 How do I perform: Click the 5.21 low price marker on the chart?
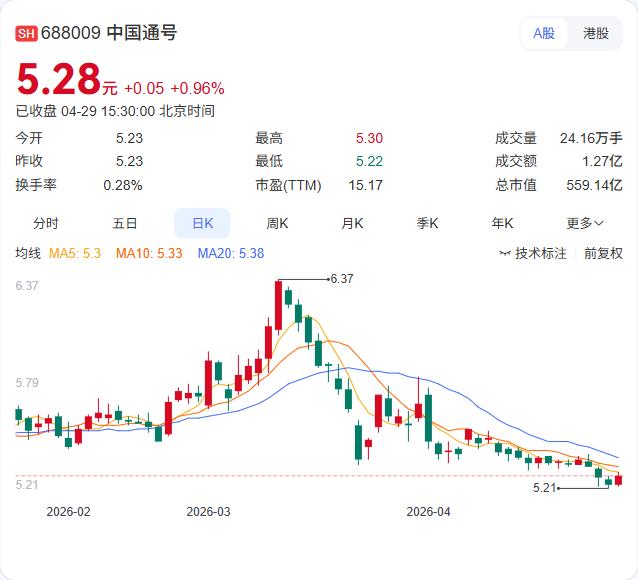[x=544, y=488]
